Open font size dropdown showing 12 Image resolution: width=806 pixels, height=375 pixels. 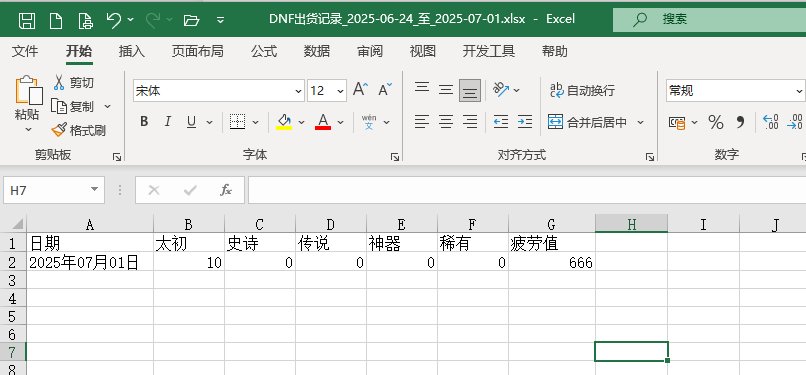coord(340,91)
